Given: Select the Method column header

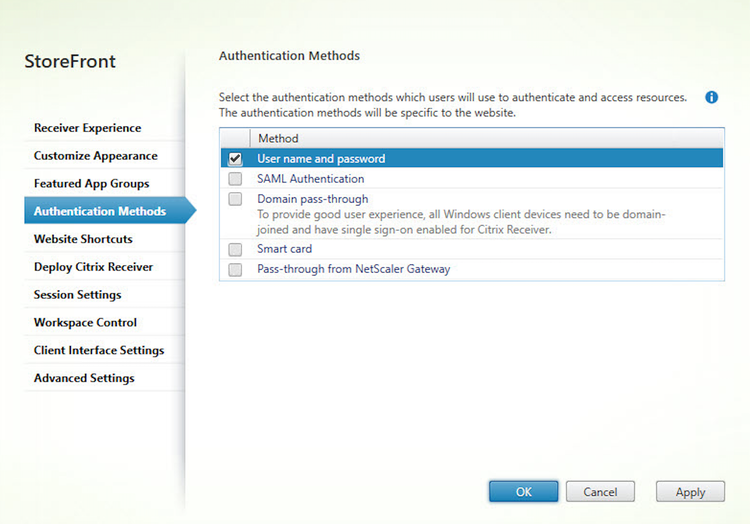Looking at the screenshot, I should 486,139.
